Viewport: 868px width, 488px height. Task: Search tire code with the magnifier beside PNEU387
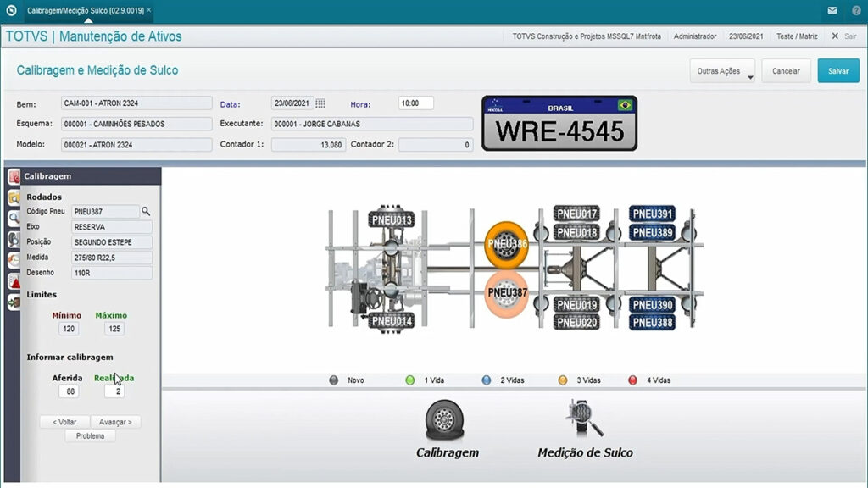(146, 211)
